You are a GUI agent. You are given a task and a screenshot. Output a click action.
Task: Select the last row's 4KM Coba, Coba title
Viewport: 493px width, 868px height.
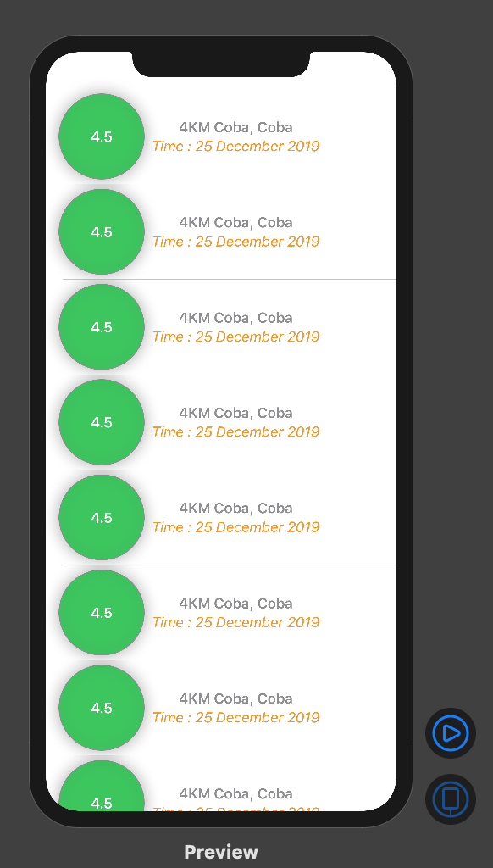tap(235, 793)
